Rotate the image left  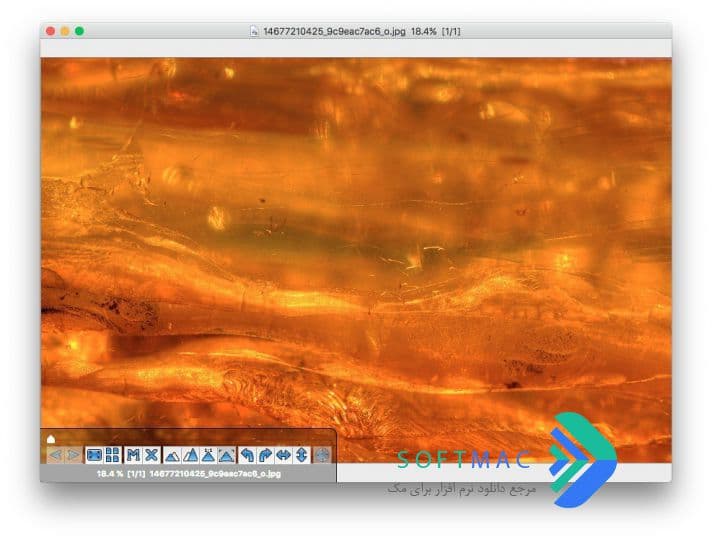point(247,455)
